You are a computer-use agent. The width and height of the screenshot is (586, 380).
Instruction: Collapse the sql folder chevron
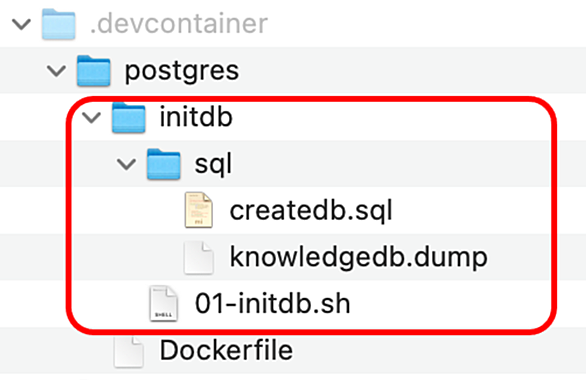pyautogui.click(x=126, y=164)
